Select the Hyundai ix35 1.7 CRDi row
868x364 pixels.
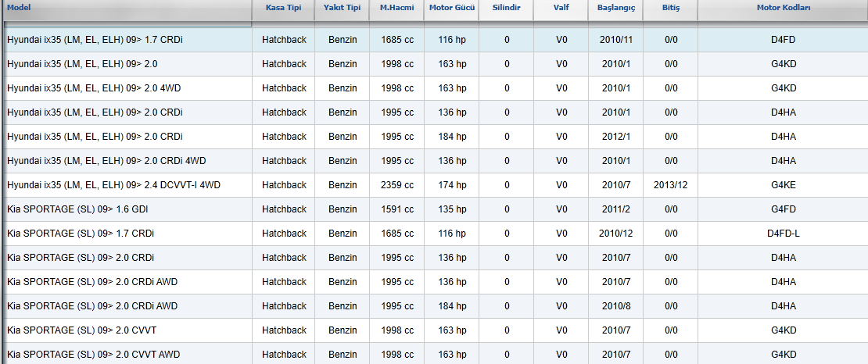[x=434, y=40]
